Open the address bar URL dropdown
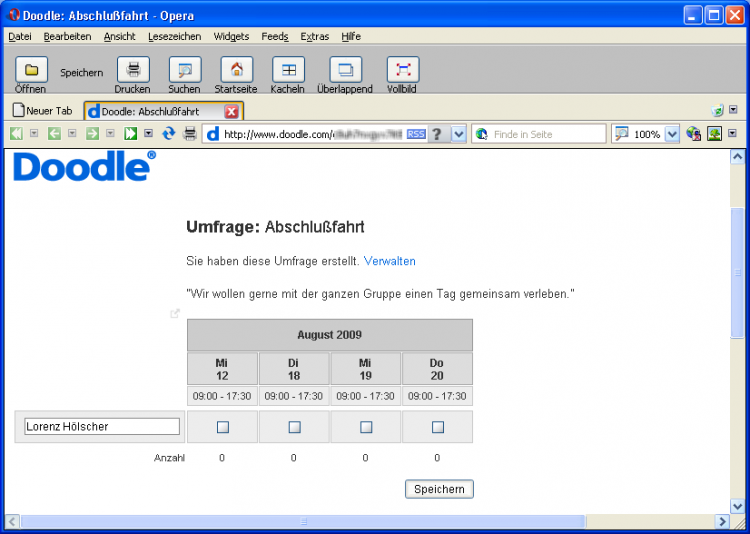750x534 pixels. coord(459,134)
